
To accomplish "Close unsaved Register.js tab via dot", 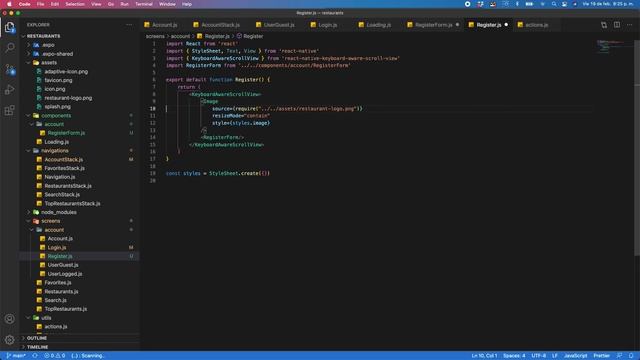I will point(506,25).
